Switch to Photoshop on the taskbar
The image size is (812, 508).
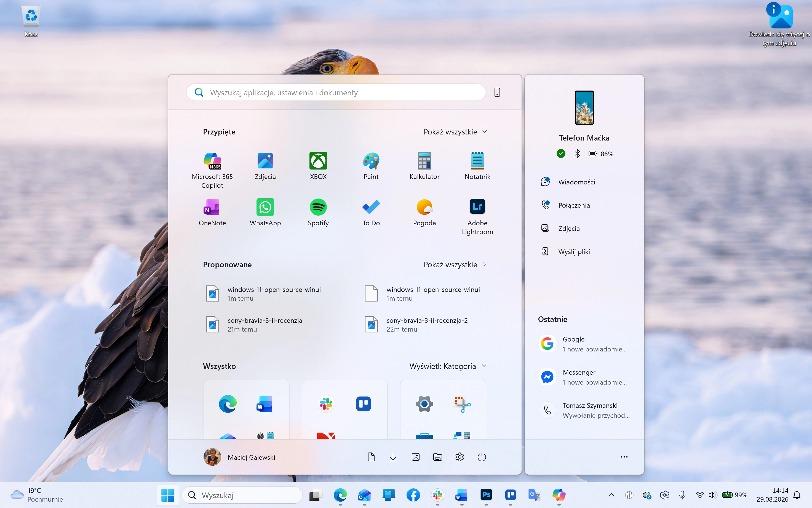(486, 495)
